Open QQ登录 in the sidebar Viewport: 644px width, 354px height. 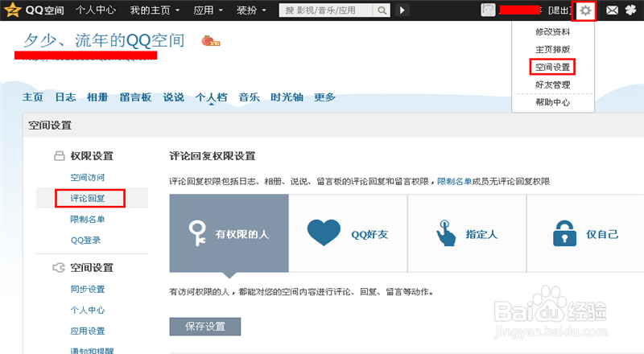[x=85, y=241]
